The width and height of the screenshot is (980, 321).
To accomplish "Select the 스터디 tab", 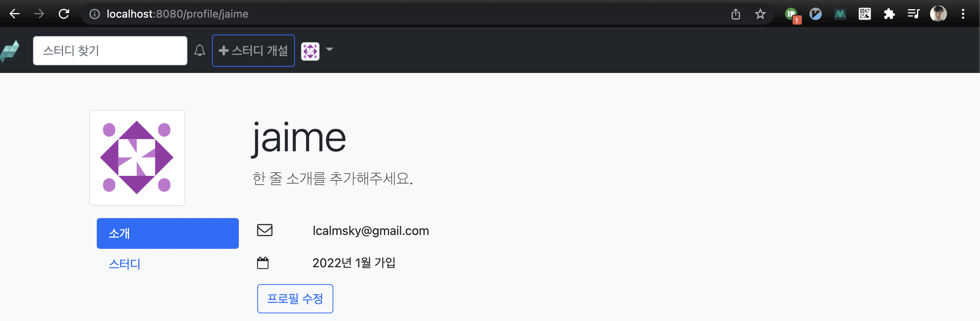I will click(x=124, y=264).
